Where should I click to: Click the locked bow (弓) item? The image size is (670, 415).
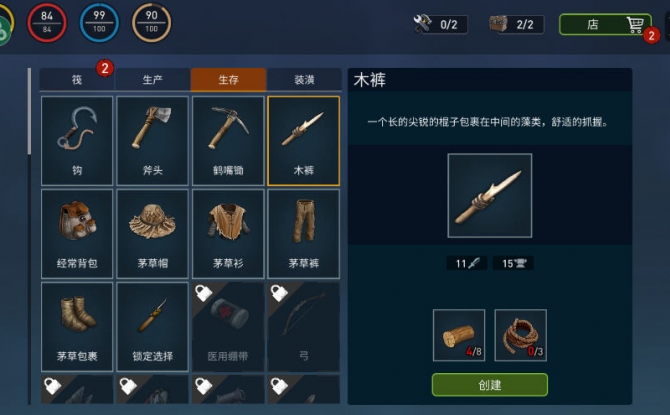pyautogui.click(x=303, y=327)
